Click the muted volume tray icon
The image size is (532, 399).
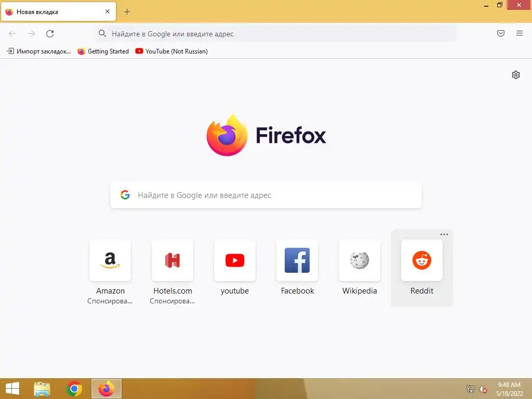pyautogui.click(x=483, y=389)
